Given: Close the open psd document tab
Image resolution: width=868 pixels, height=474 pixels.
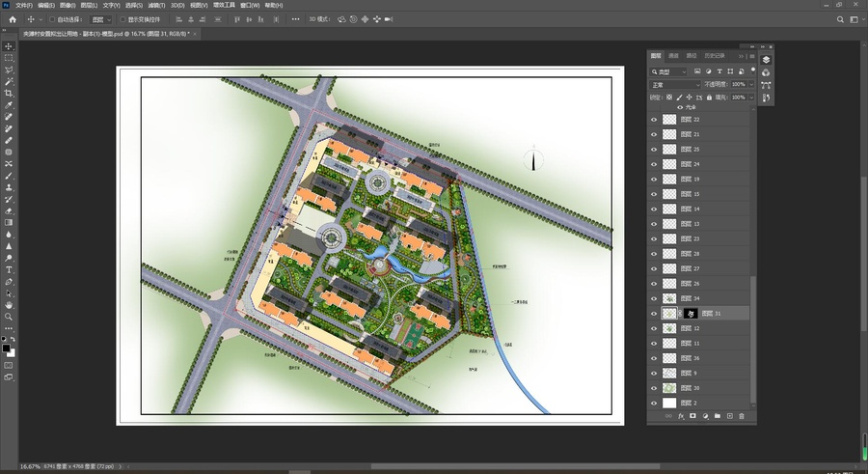Looking at the screenshot, I should (195, 34).
